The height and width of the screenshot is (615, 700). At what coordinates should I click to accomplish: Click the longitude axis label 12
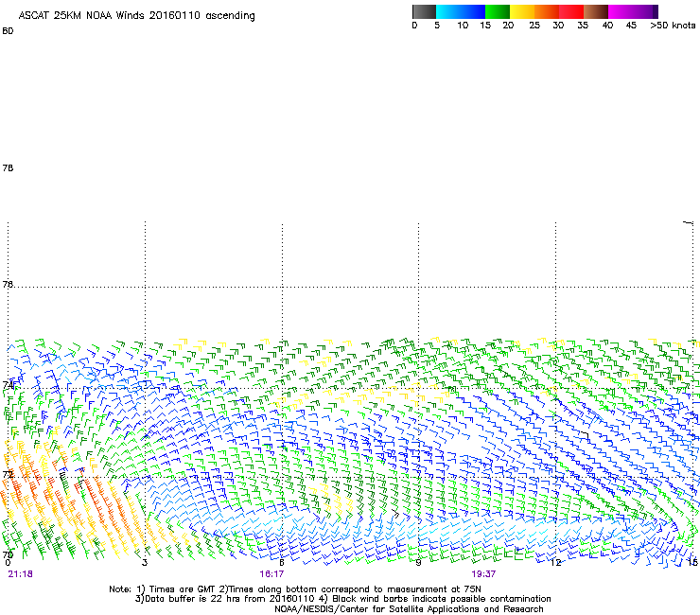[x=556, y=563]
